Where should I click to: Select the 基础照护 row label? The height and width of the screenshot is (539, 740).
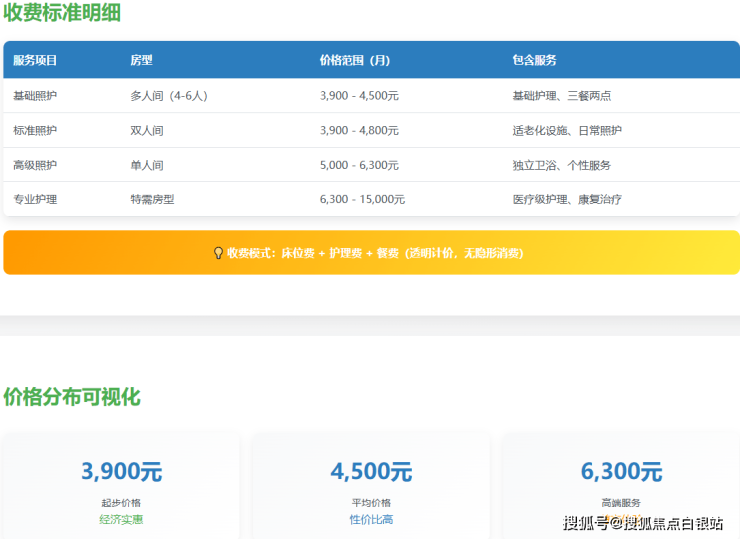(x=35, y=96)
